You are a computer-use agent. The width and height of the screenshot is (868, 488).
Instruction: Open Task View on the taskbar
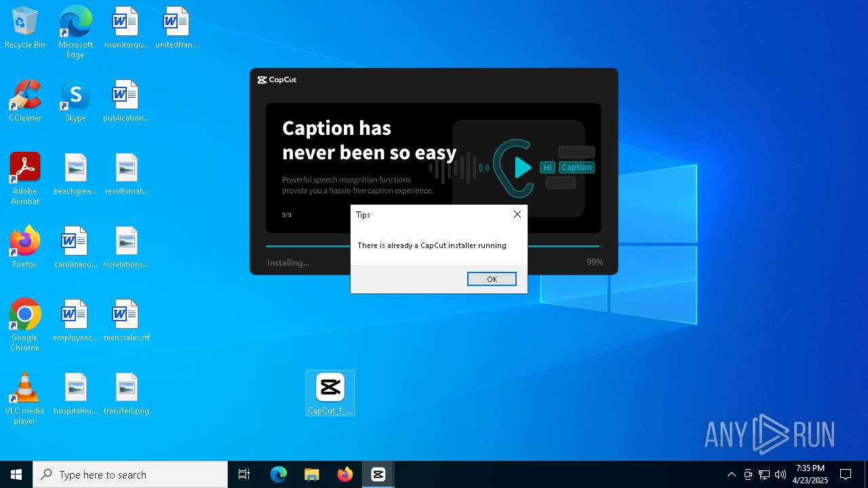[244, 474]
